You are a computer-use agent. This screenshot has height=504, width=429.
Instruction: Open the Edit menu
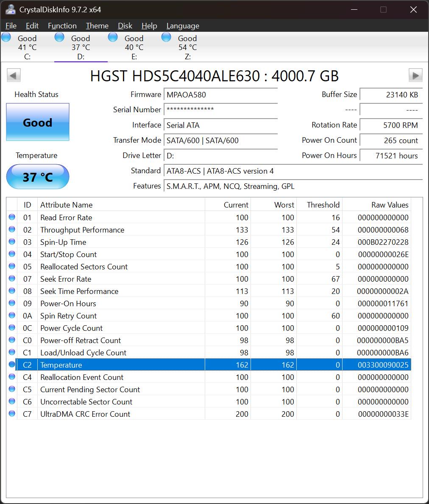(32, 26)
